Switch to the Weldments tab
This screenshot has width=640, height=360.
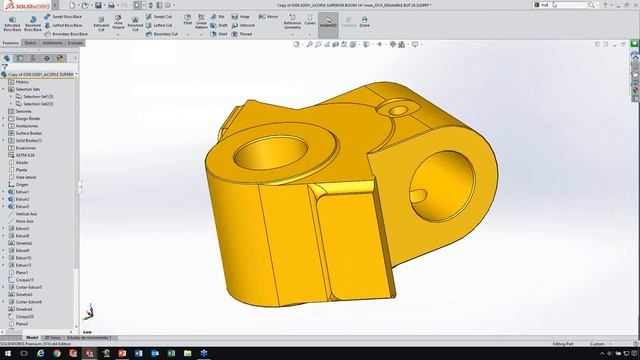[x=53, y=43]
